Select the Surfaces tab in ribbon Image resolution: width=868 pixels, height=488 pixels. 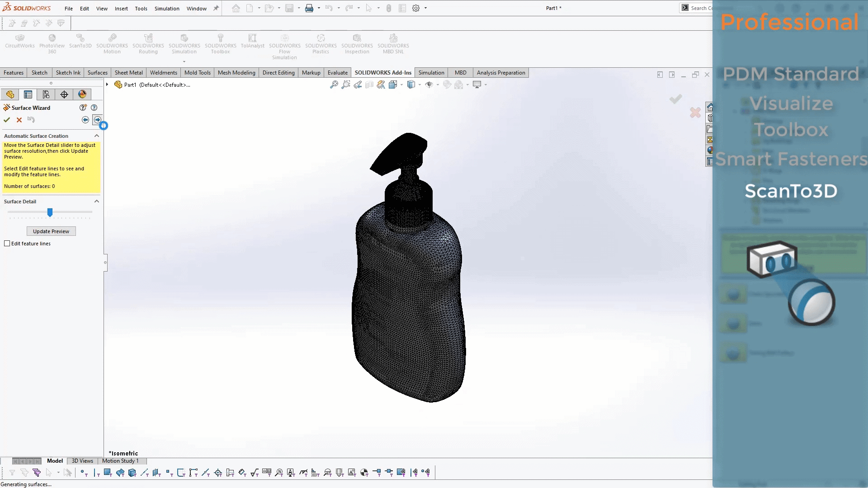point(97,72)
